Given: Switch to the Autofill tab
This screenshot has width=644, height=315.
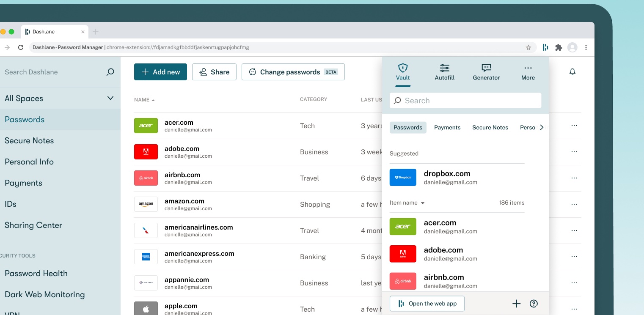Looking at the screenshot, I should click(x=444, y=72).
